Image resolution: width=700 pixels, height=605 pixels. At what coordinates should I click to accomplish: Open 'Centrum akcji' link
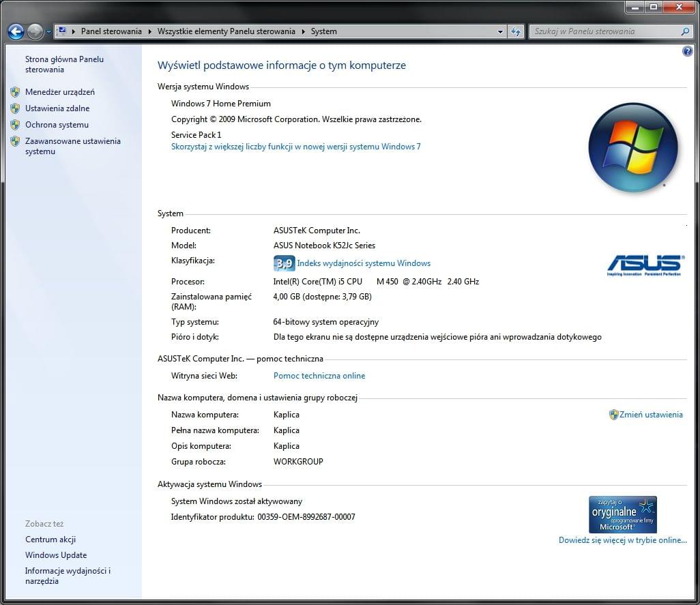[x=50, y=540]
